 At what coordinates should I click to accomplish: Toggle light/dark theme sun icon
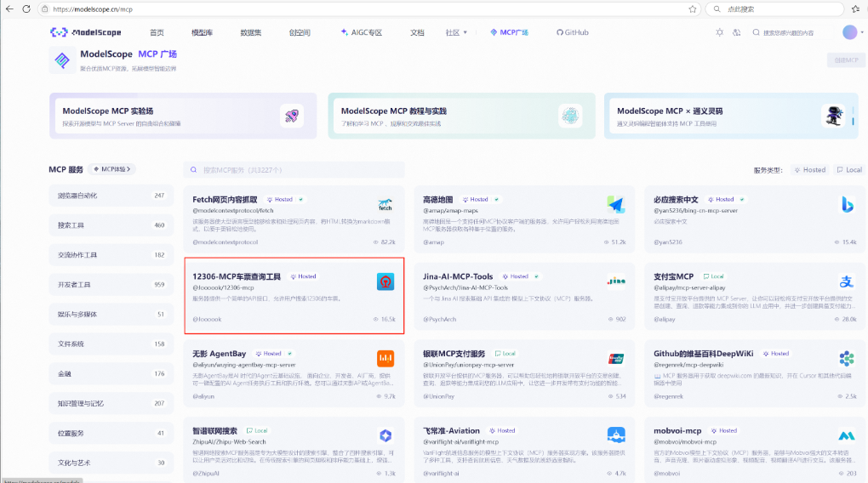pos(719,32)
